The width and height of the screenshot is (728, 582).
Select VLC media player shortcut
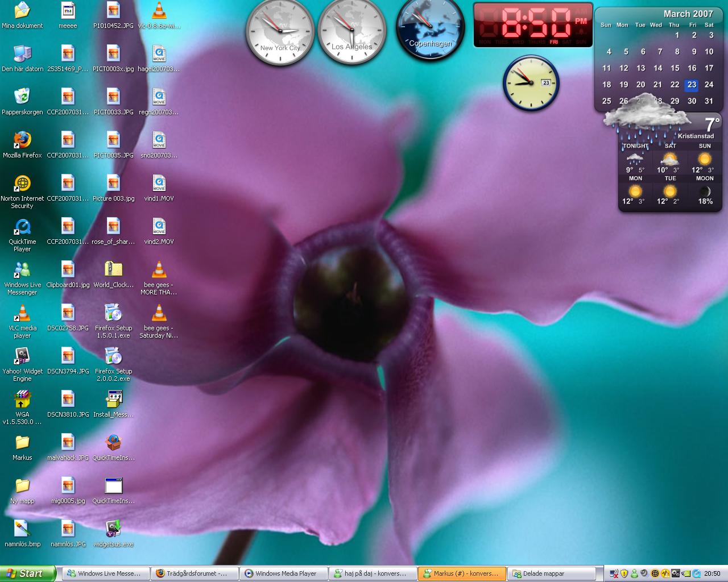(x=22, y=314)
